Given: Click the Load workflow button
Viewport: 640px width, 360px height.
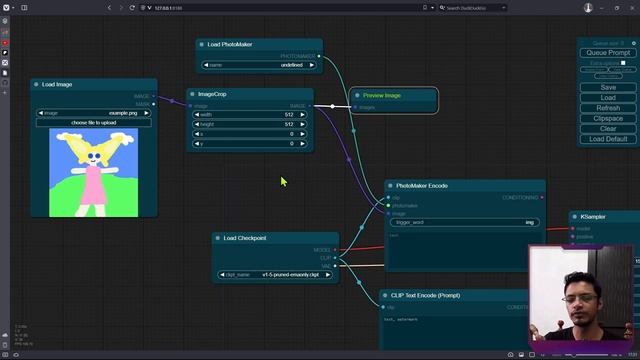Looking at the screenshot, I should click(608, 98).
